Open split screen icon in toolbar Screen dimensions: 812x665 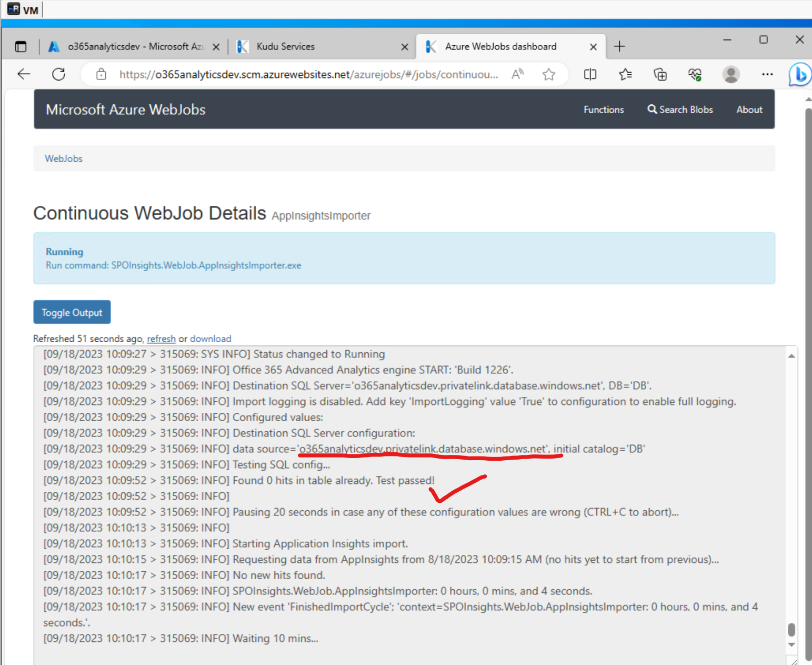(x=590, y=74)
